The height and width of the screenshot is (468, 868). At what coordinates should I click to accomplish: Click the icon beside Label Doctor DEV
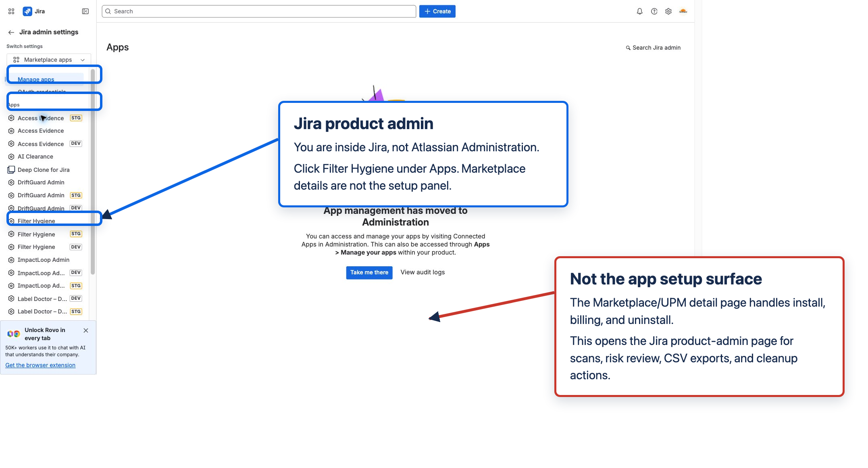pyautogui.click(x=11, y=299)
